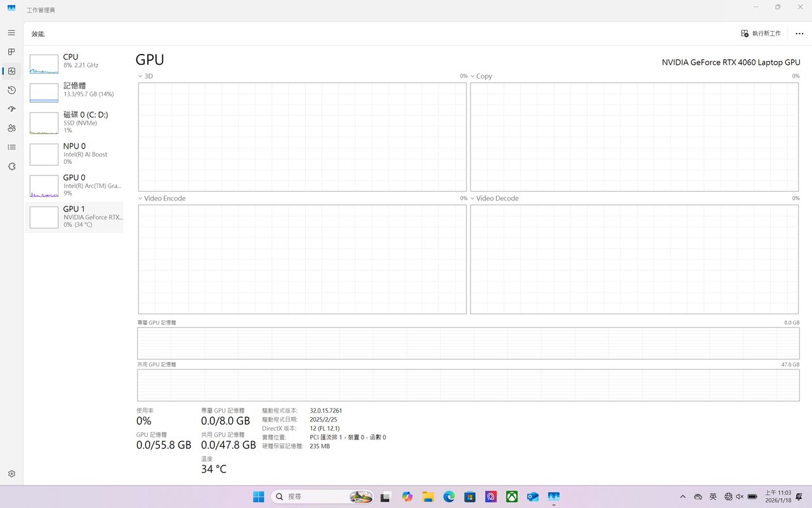Go to the Processes page icon
Image resolution: width=812 pixels, height=508 pixels.
[x=11, y=52]
